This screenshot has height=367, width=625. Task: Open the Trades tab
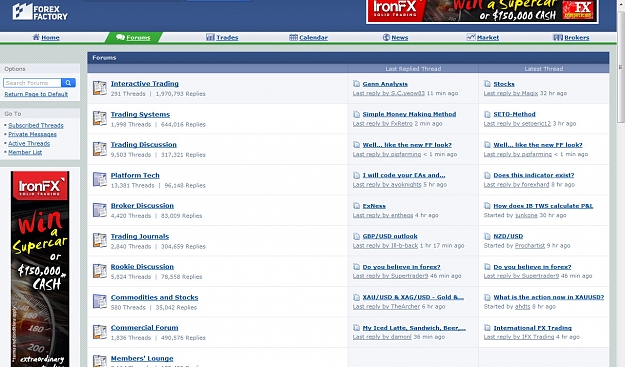(x=222, y=37)
